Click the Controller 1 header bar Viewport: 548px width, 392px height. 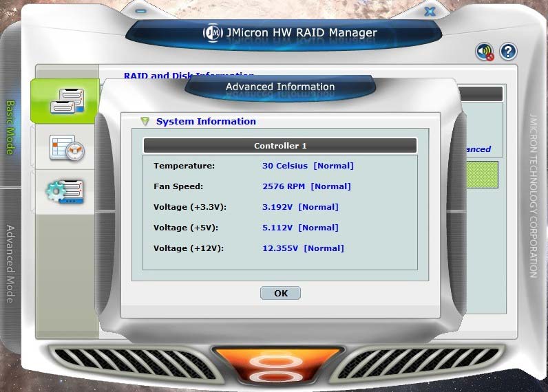pyautogui.click(x=280, y=146)
